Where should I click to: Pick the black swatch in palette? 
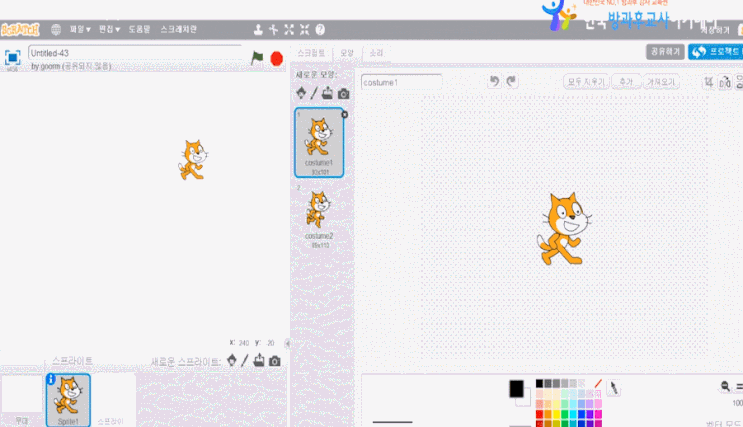[539, 383]
